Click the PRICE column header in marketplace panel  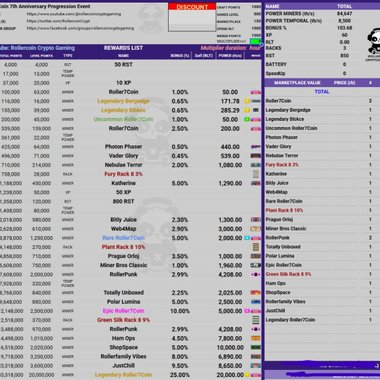(x=345, y=83)
